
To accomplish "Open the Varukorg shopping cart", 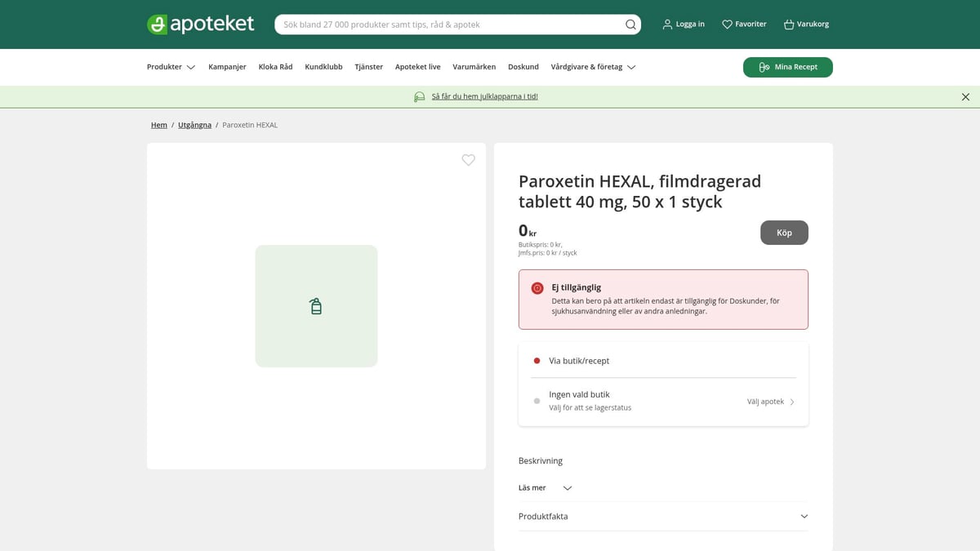I will pos(806,24).
